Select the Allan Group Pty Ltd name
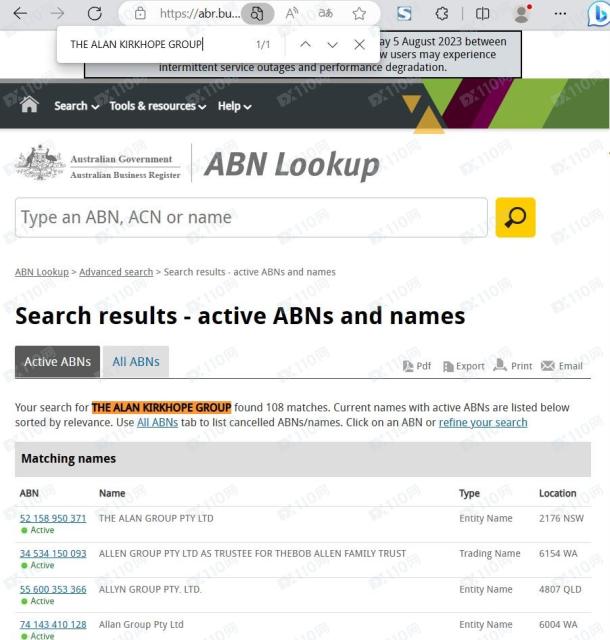 (x=141, y=625)
